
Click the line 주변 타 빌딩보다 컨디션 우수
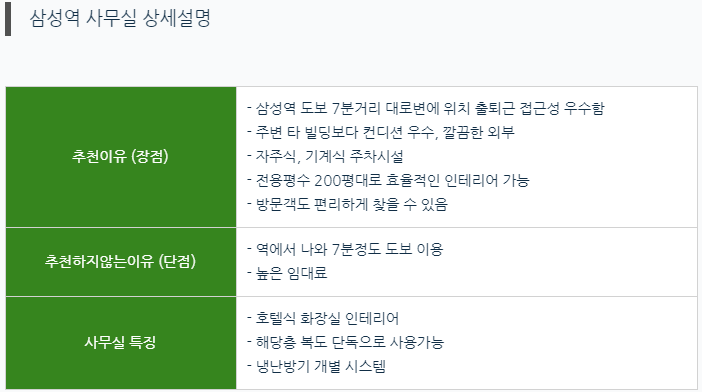381,132
